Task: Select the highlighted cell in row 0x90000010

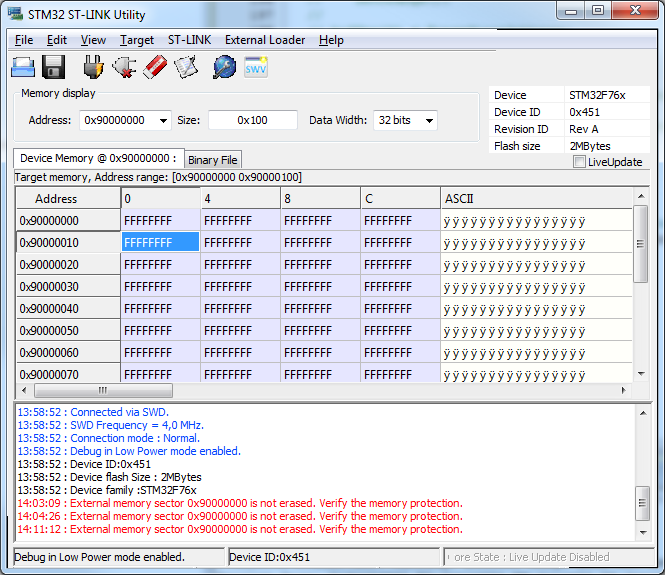Action: tap(160, 242)
